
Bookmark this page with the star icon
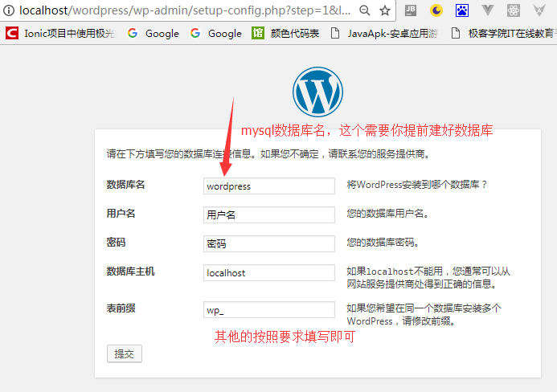pos(385,10)
